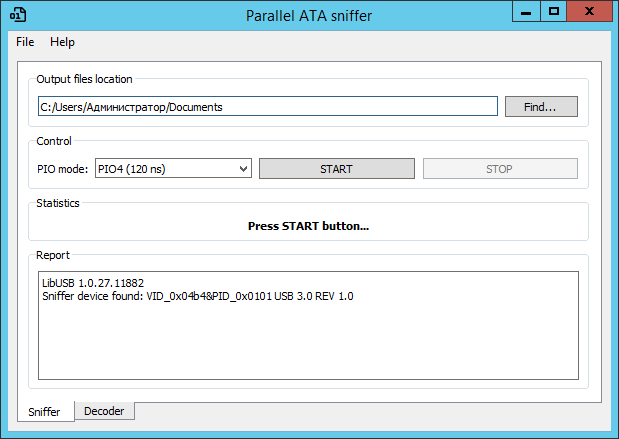Click the Find... browse button
The image size is (619, 439).
(x=541, y=107)
